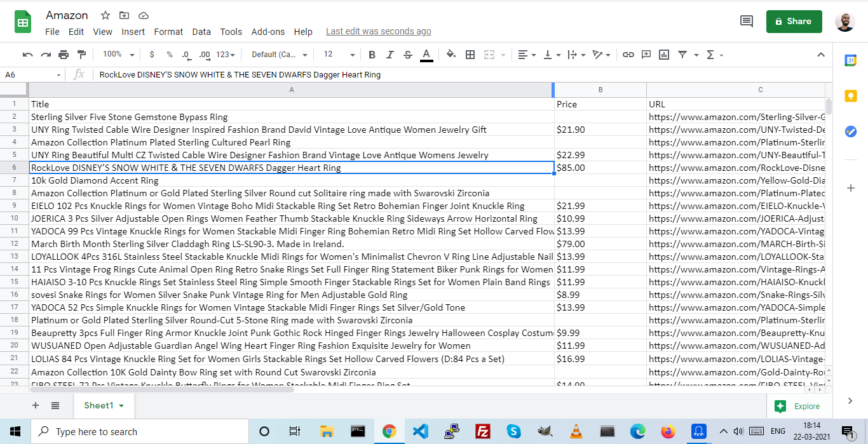The image size is (868, 444).
Task: Toggle bold formatting
Action: pos(372,55)
